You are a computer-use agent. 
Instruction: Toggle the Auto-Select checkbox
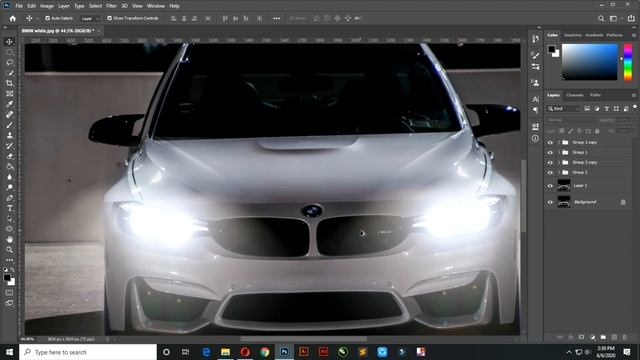(x=47, y=18)
